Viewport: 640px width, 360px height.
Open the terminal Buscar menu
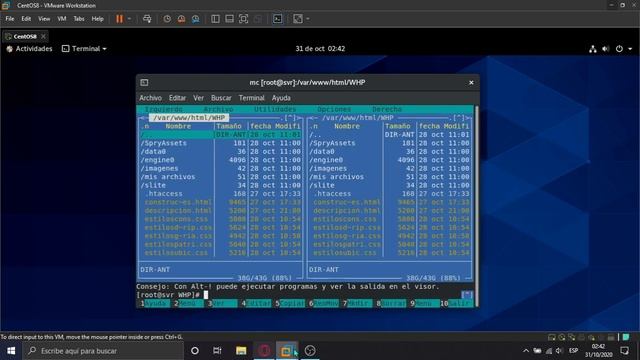[221, 98]
